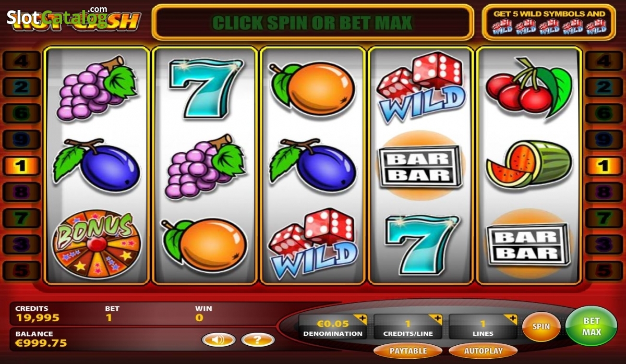Start Autoplay mode

click(x=483, y=351)
